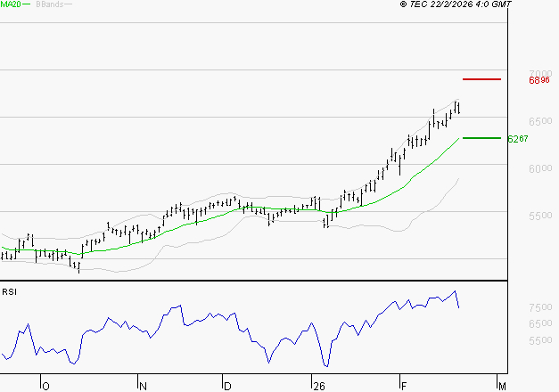Click the 5500 price axis label

pyautogui.click(x=540, y=216)
